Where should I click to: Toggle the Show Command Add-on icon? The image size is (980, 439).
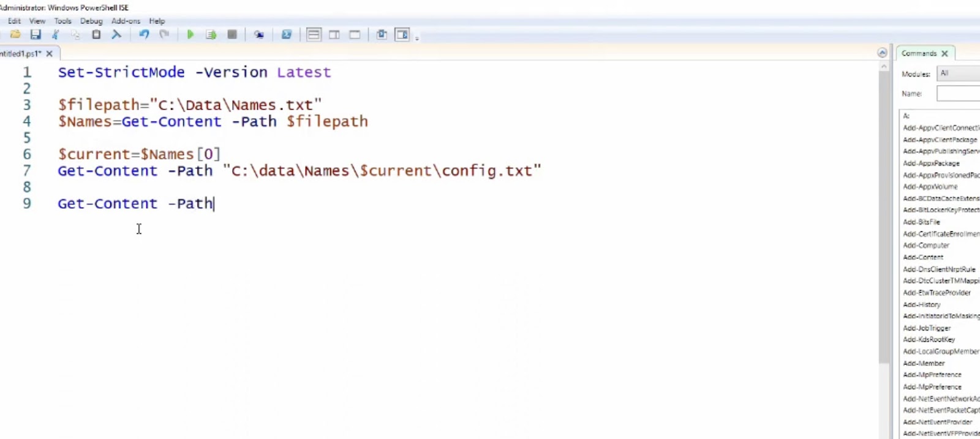tap(402, 34)
